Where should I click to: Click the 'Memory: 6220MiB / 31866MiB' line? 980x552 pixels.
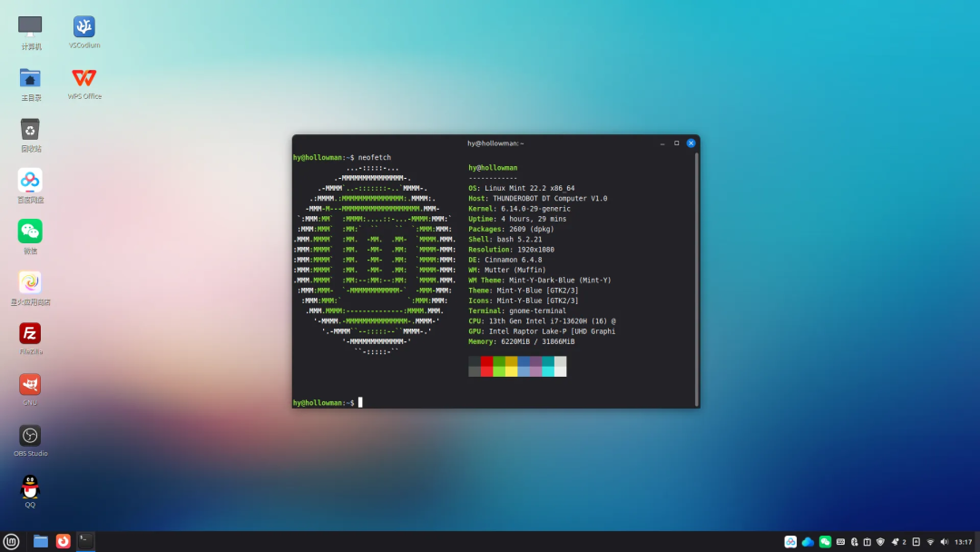point(521,341)
